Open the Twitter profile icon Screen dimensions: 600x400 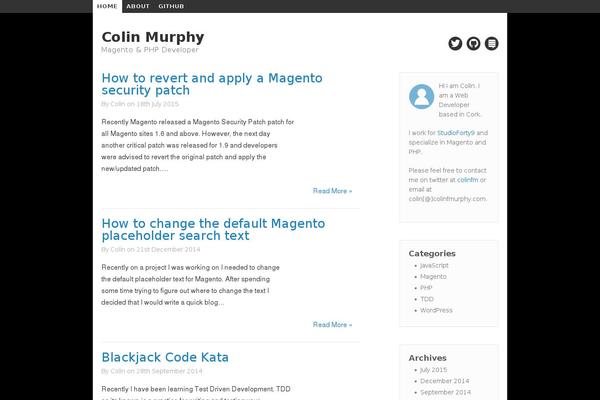(x=455, y=43)
